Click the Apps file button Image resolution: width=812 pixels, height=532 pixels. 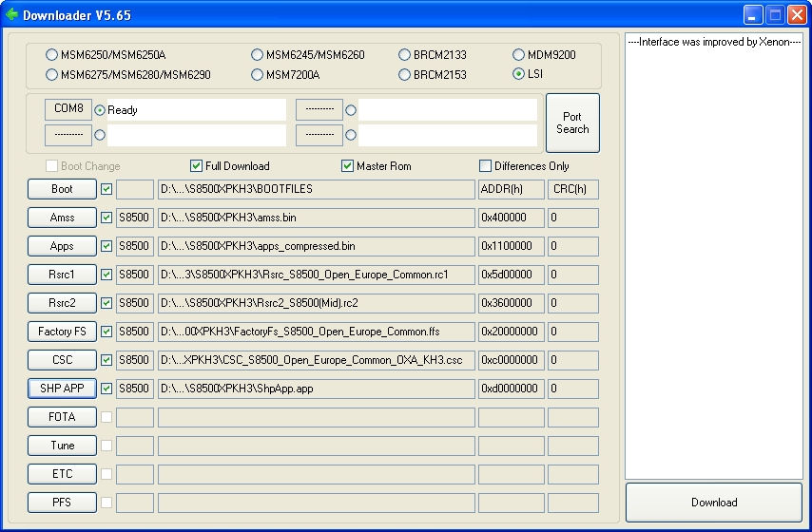[62, 246]
